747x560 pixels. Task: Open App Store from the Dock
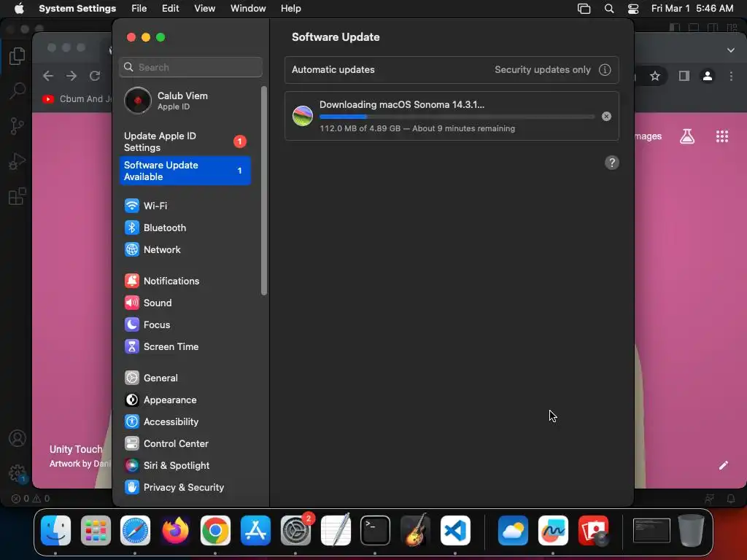[255, 530]
